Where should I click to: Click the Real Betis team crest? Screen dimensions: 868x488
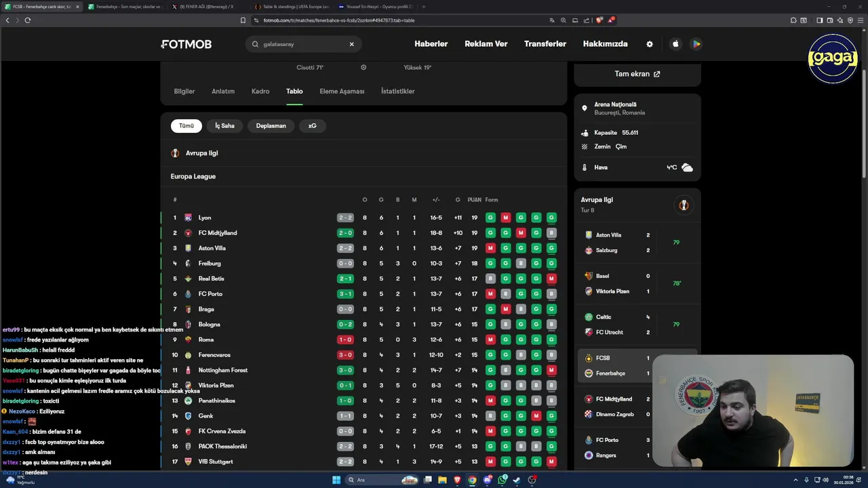(189, 279)
